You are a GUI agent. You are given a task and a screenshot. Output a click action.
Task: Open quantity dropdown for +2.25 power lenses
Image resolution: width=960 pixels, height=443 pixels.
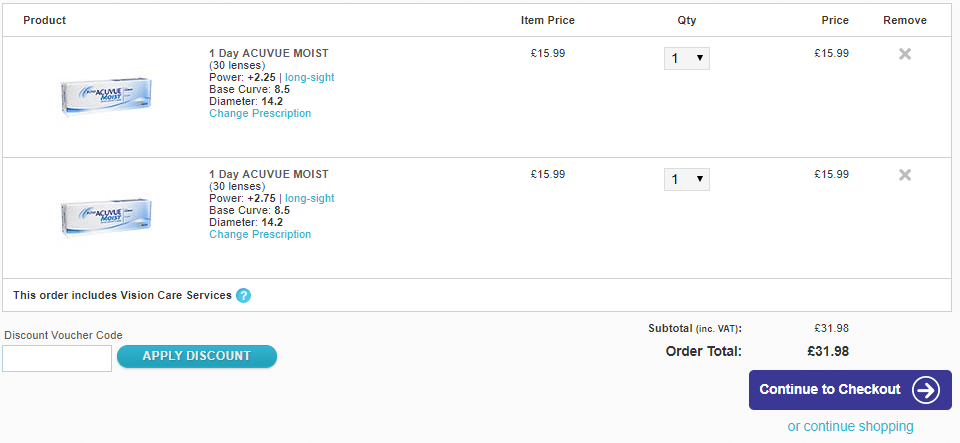point(687,59)
